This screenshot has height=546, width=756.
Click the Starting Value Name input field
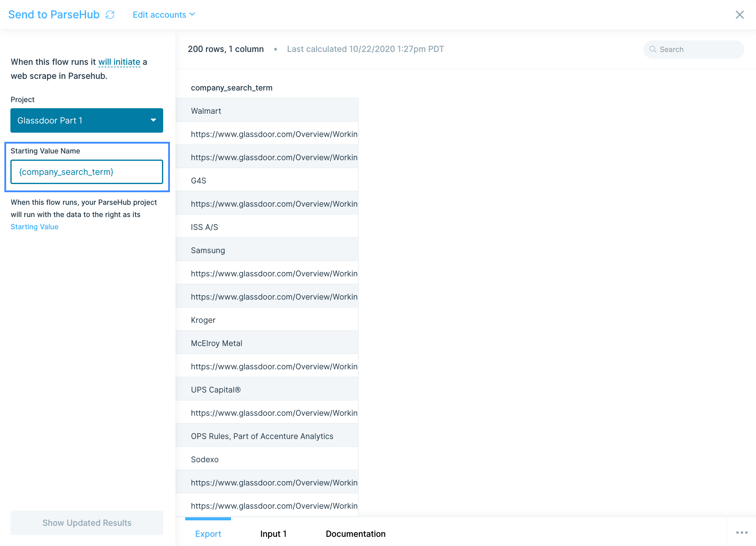tap(87, 172)
